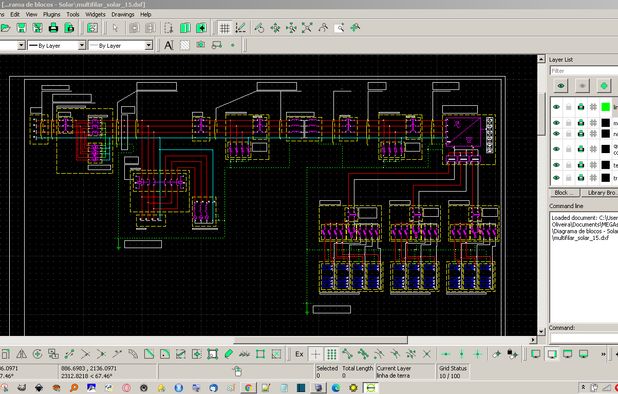
Task: Toggle Restrict Horizontal snap icon
Action: tap(446, 354)
